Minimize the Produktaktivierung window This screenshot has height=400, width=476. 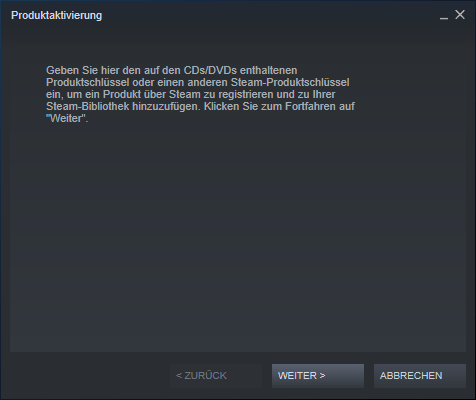tap(444, 15)
